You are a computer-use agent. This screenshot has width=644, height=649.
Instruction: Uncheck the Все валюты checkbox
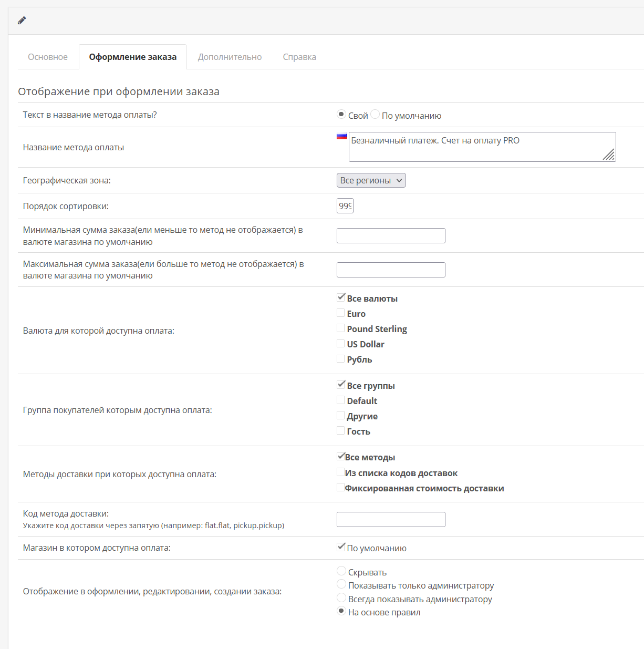tap(341, 297)
